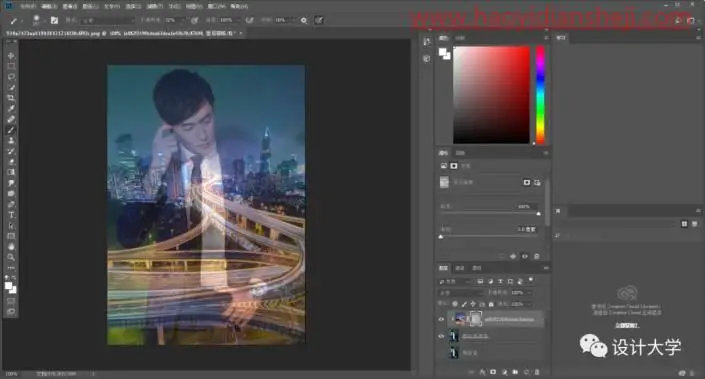
Task: Select the Gradient tool
Action: (x=11, y=172)
